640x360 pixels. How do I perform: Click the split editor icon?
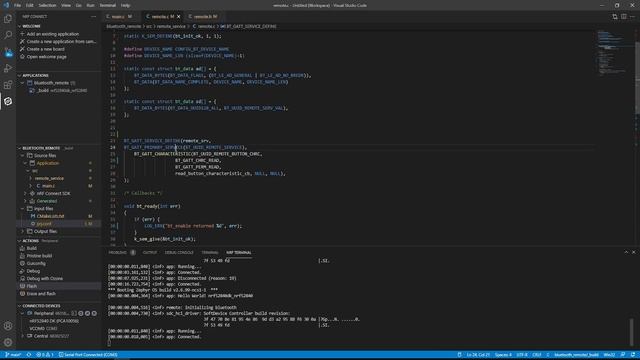click(624, 17)
